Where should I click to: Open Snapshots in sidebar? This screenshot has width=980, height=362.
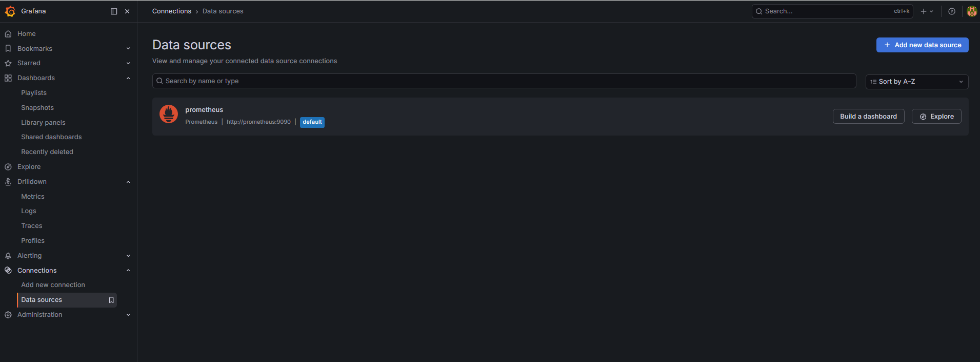[37, 108]
